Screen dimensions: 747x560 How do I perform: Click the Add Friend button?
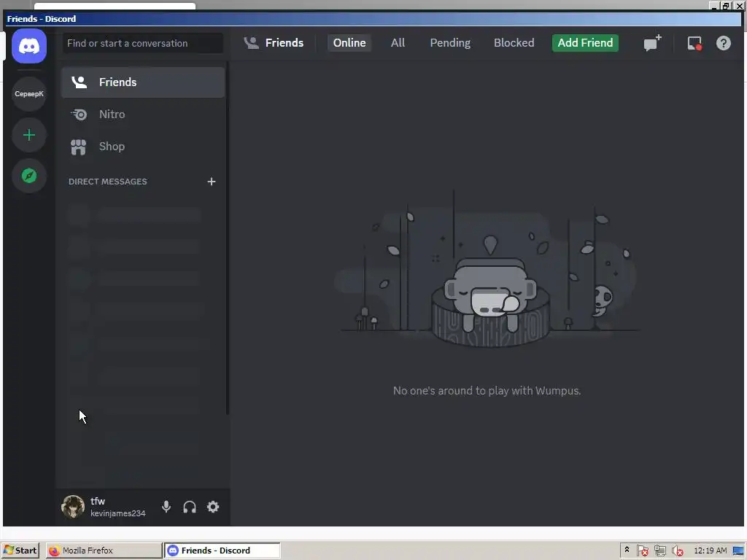(x=585, y=43)
